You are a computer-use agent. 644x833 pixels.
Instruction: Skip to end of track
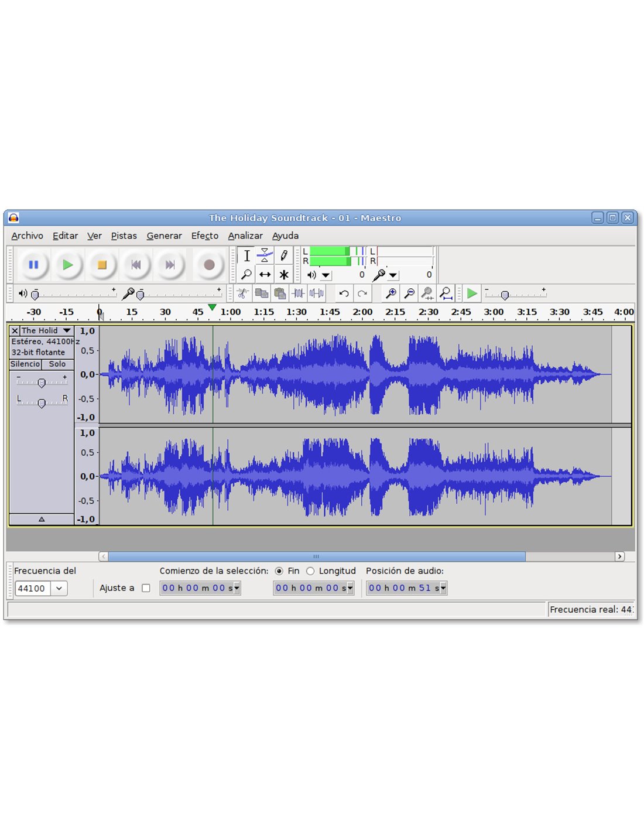[170, 265]
